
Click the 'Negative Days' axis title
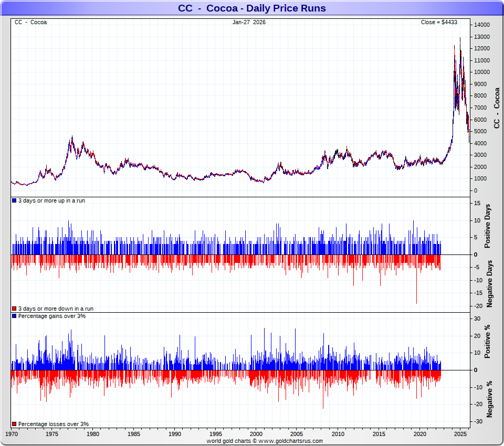click(x=489, y=284)
